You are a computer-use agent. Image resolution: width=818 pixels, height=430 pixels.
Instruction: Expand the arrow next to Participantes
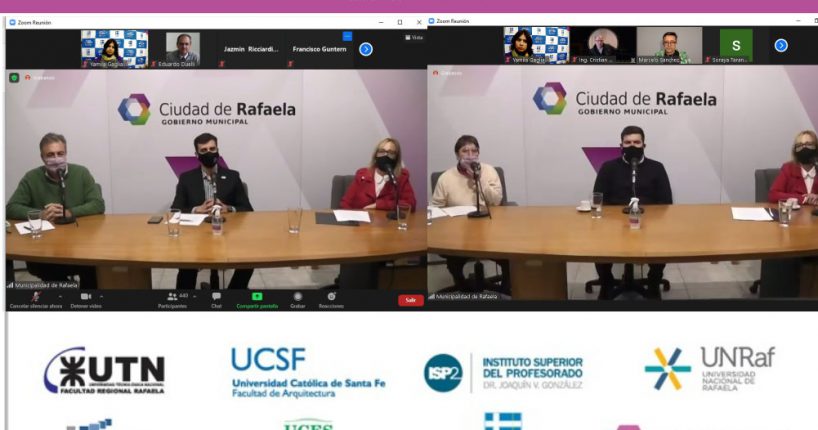click(196, 296)
